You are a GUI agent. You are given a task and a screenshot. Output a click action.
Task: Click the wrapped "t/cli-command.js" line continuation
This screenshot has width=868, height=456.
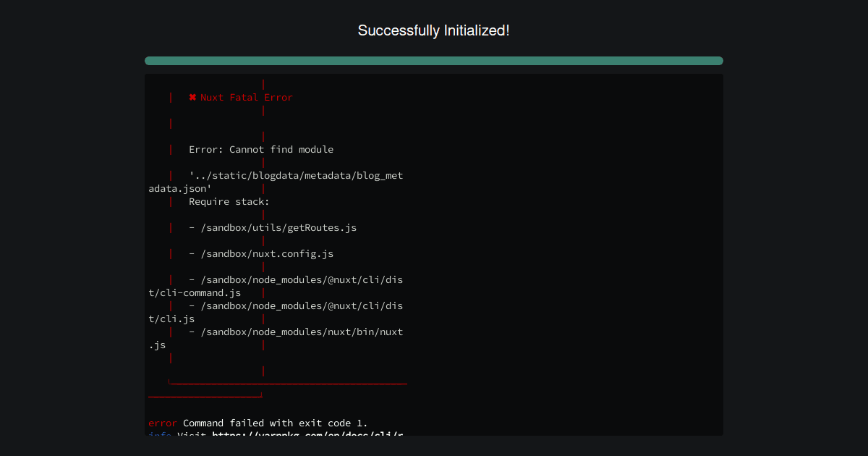pyautogui.click(x=195, y=293)
